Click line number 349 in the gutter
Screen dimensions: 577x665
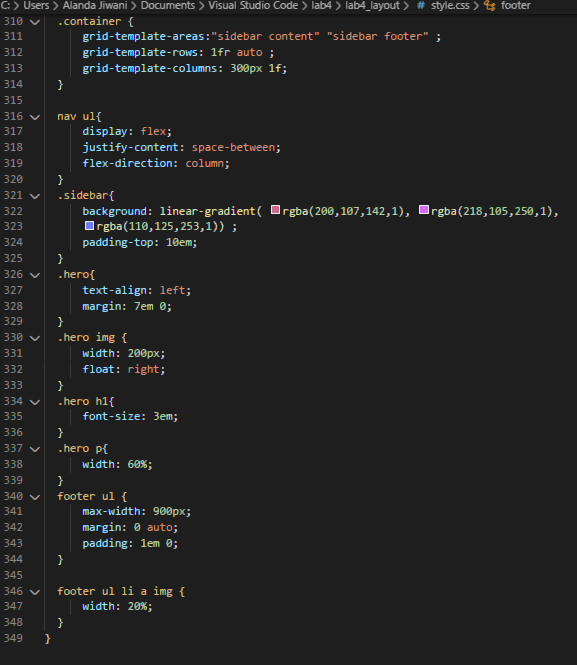click(13, 638)
